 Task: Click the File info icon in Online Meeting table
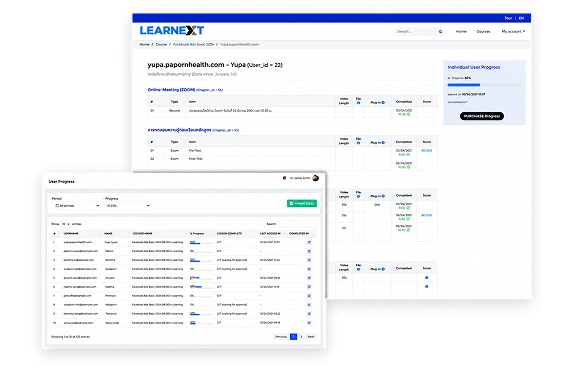click(358, 103)
